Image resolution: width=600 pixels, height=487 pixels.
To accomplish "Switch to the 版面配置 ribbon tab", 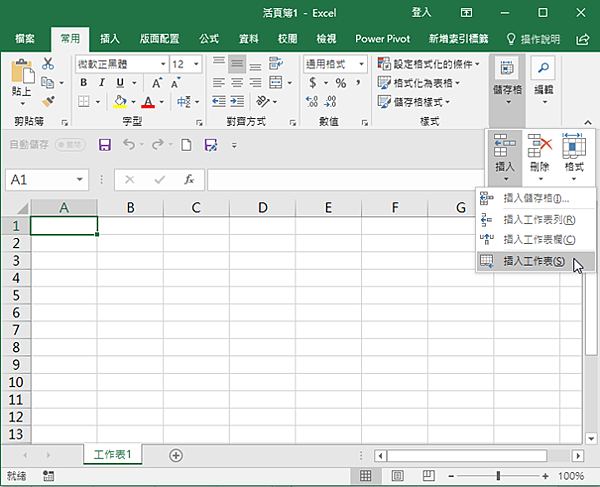I will point(159,39).
